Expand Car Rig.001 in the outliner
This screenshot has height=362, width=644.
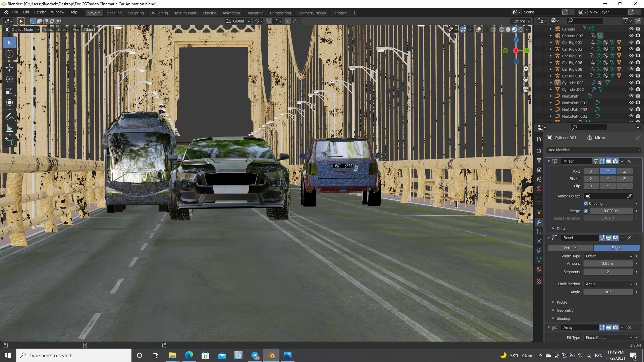(x=550, y=43)
